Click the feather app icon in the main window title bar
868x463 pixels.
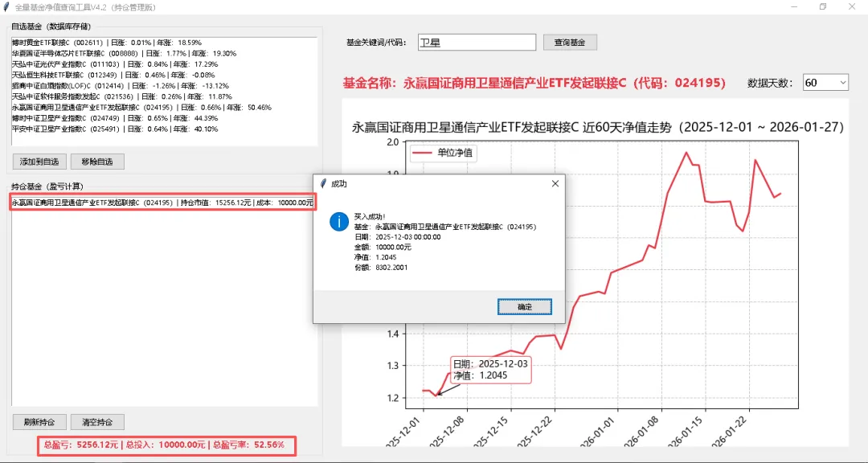(6, 7)
